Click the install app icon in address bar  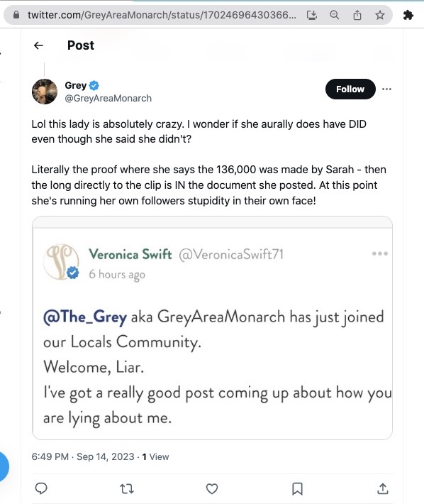coord(312,15)
